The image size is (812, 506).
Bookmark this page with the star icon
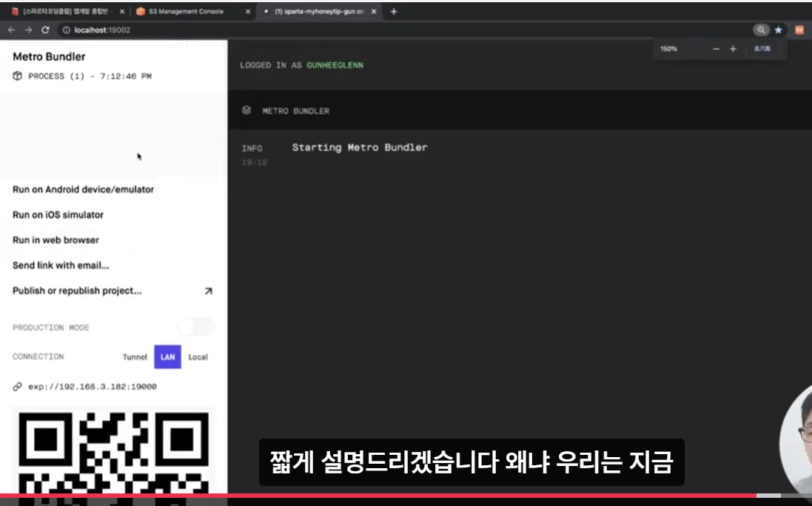(x=779, y=30)
